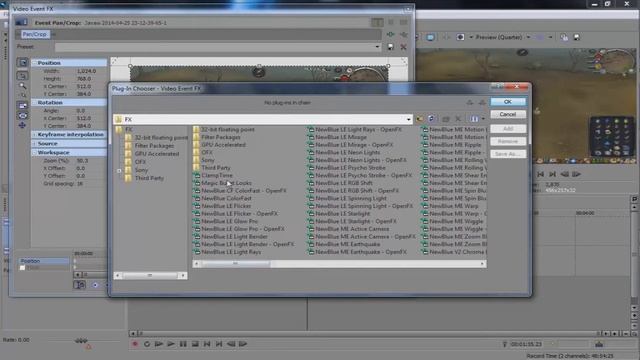Click the red Record button in transport
Image resolution: width=640 pixels, height=360 pixels.
pos(135,344)
